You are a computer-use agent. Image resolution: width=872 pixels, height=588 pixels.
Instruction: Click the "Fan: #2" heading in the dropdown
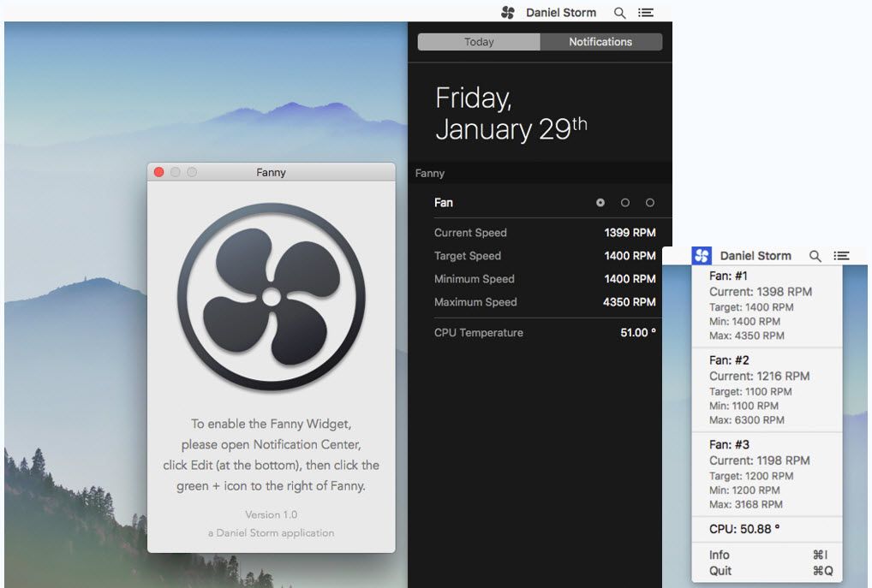[x=729, y=360]
